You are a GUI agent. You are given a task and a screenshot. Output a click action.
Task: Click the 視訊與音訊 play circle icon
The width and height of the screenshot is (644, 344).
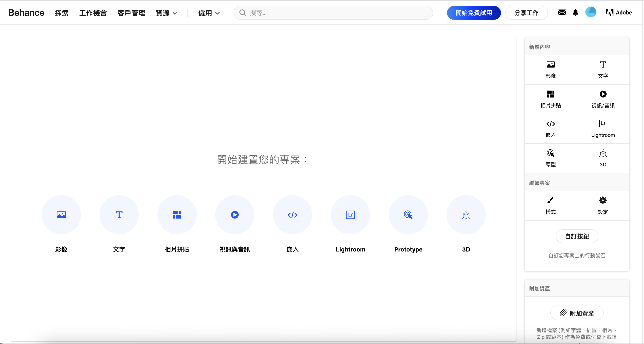click(x=235, y=215)
